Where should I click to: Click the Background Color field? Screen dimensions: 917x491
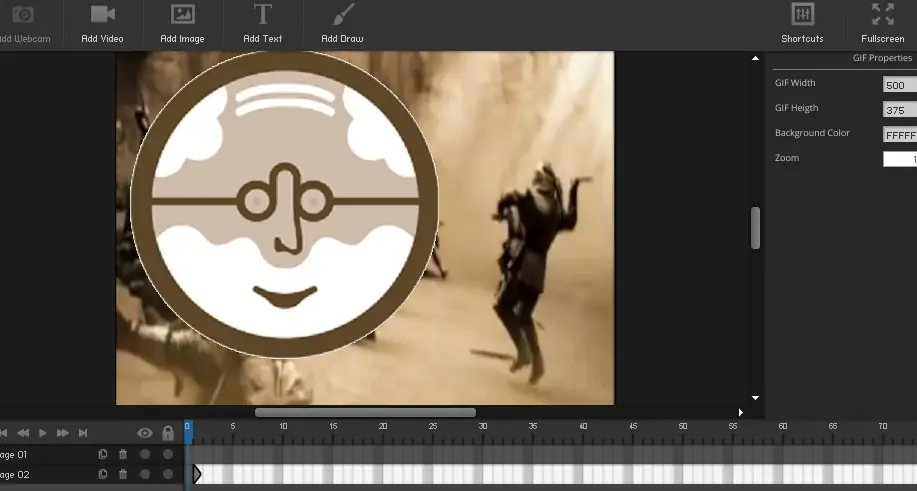pyautogui.click(x=899, y=135)
